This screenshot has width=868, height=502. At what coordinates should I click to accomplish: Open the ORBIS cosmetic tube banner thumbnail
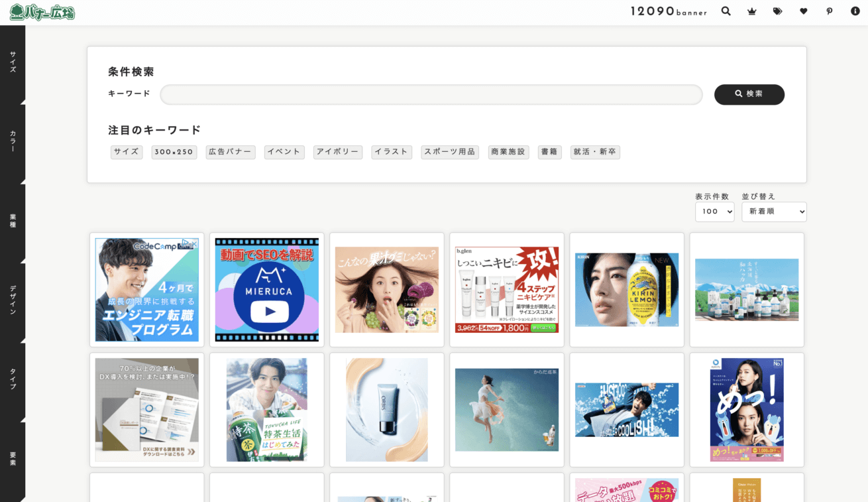(x=387, y=410)
